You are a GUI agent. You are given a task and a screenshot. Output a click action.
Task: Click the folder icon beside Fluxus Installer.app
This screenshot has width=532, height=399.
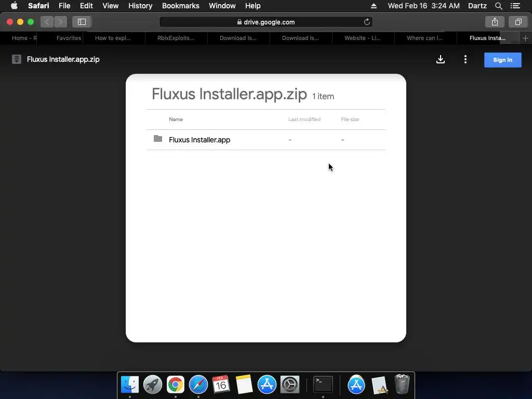coord(158,139)
